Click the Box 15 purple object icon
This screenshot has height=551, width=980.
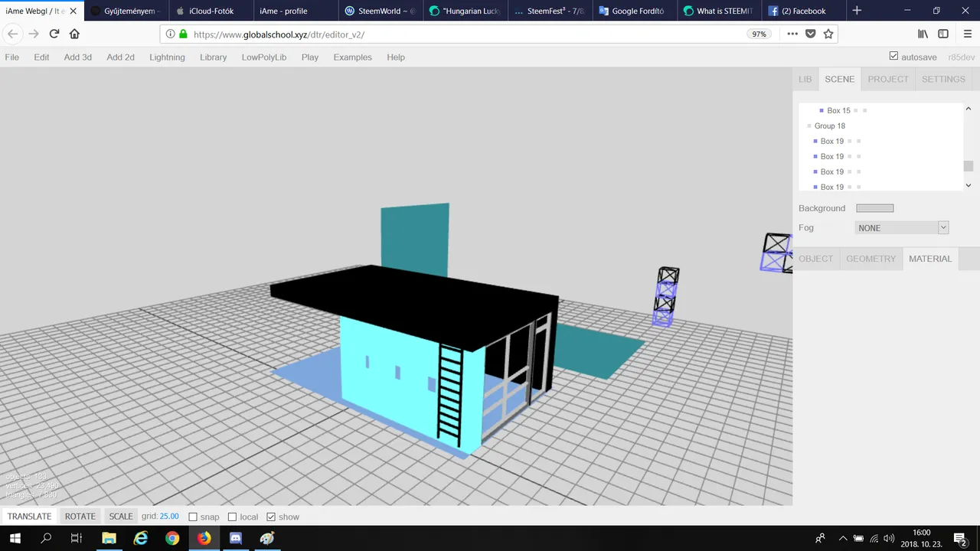(822, 110)
